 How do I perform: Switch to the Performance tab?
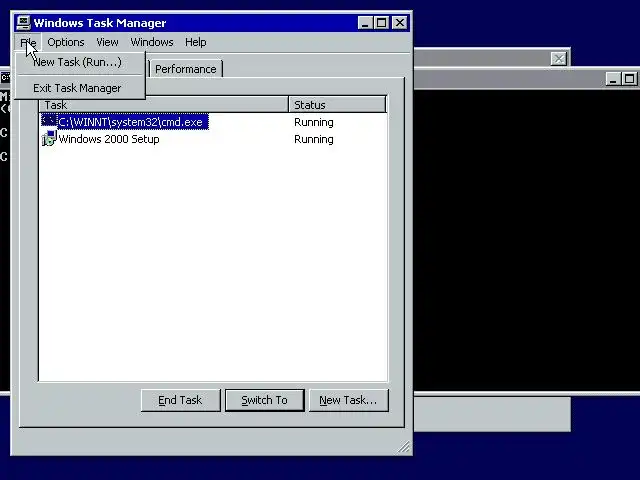186,69
